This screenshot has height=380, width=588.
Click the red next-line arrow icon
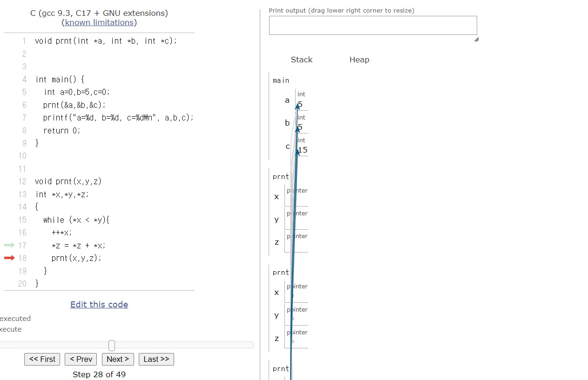pos(9,258)
